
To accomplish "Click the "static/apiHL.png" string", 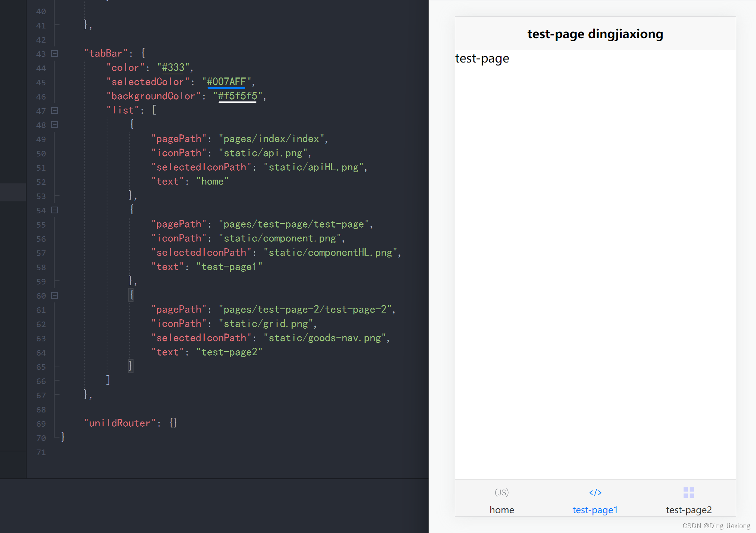I will pos(314,167).
